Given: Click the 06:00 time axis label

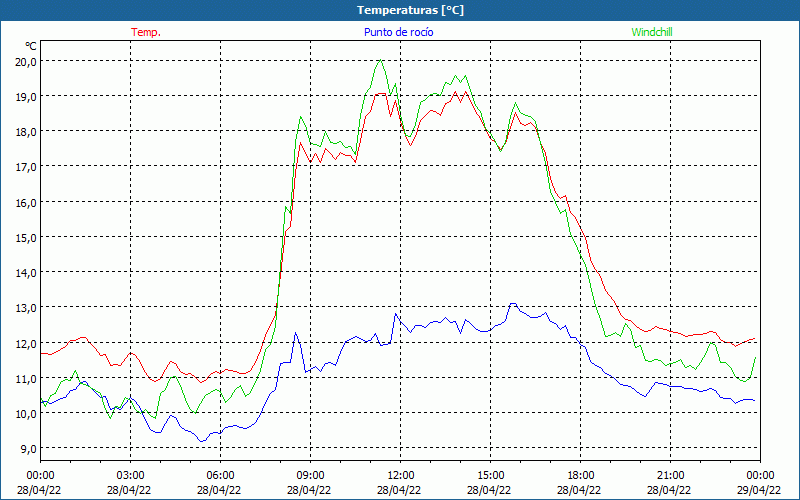Looking at the screenshot, I should [220, 476].
